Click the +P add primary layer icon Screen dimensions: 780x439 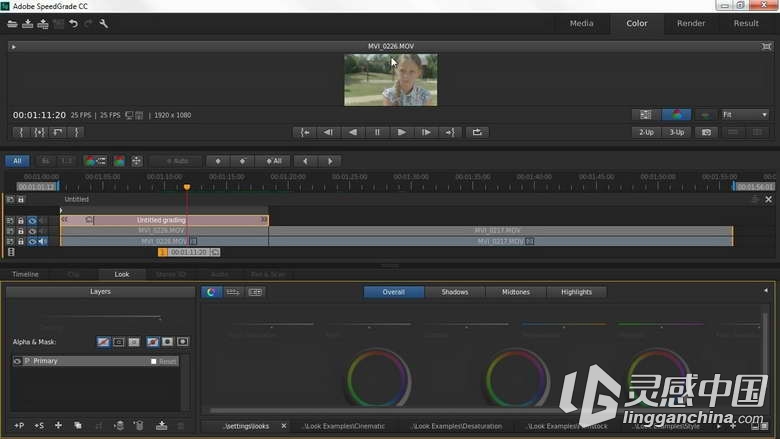19,426
